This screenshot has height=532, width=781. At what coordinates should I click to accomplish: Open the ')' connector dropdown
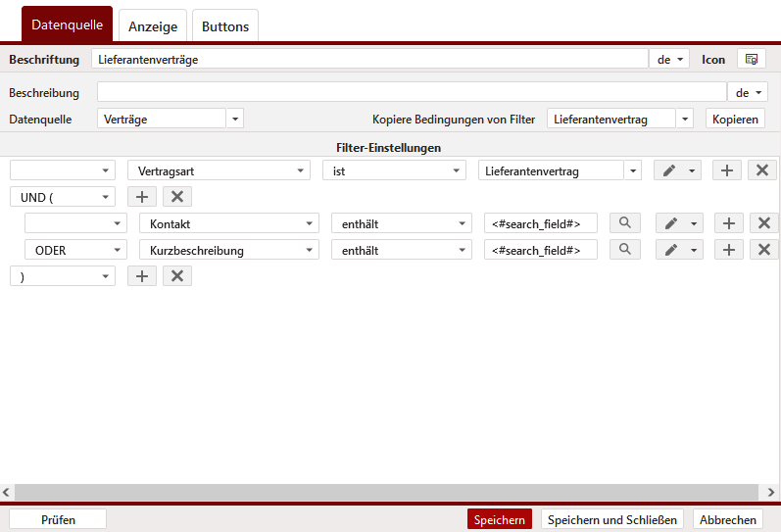pos(63,276)
